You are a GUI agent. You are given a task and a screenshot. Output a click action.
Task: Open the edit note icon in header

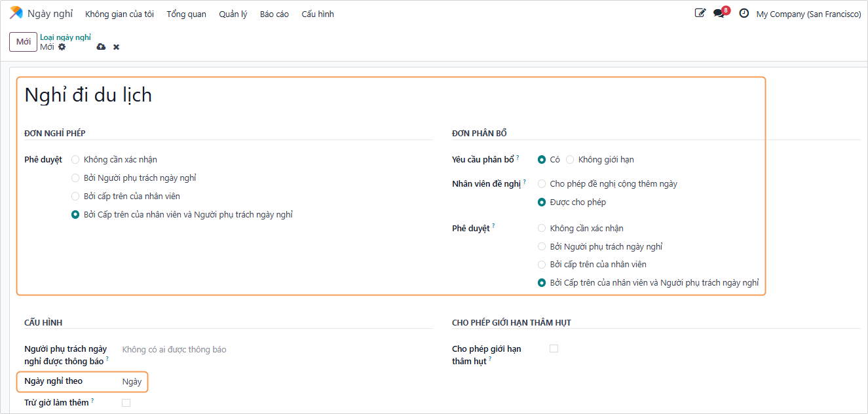click(x=700, y=13)
